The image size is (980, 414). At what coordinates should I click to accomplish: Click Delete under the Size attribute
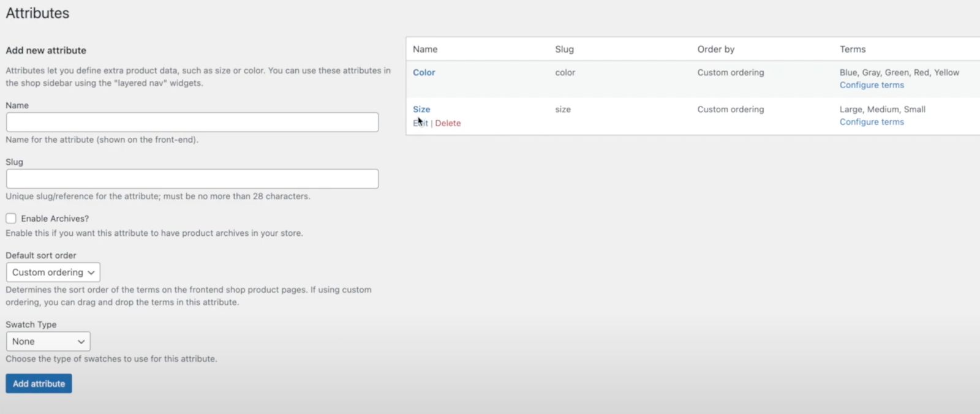(x=448, y=123)
